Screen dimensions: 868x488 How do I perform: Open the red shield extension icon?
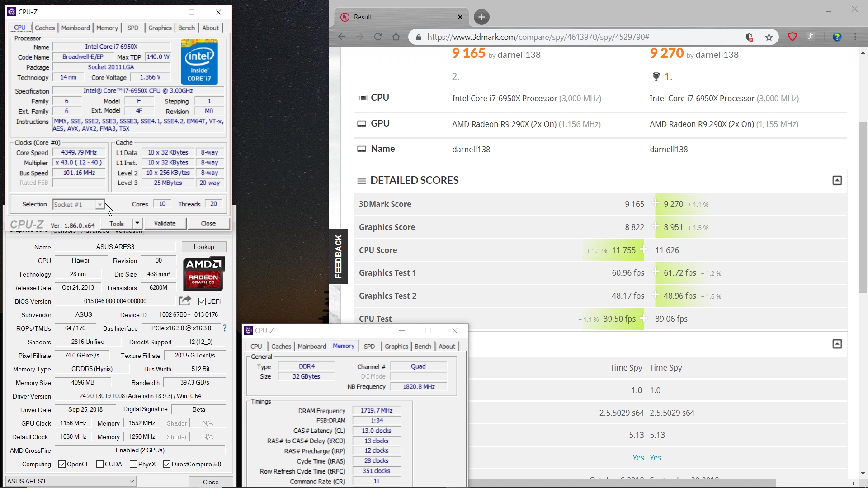tap(793, 37)
